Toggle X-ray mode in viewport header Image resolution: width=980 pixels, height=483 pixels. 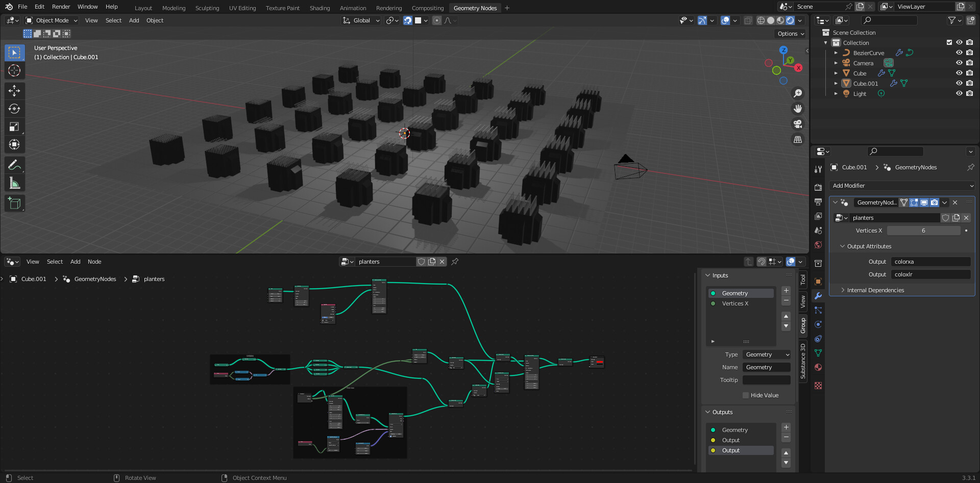tap(748, 20)
